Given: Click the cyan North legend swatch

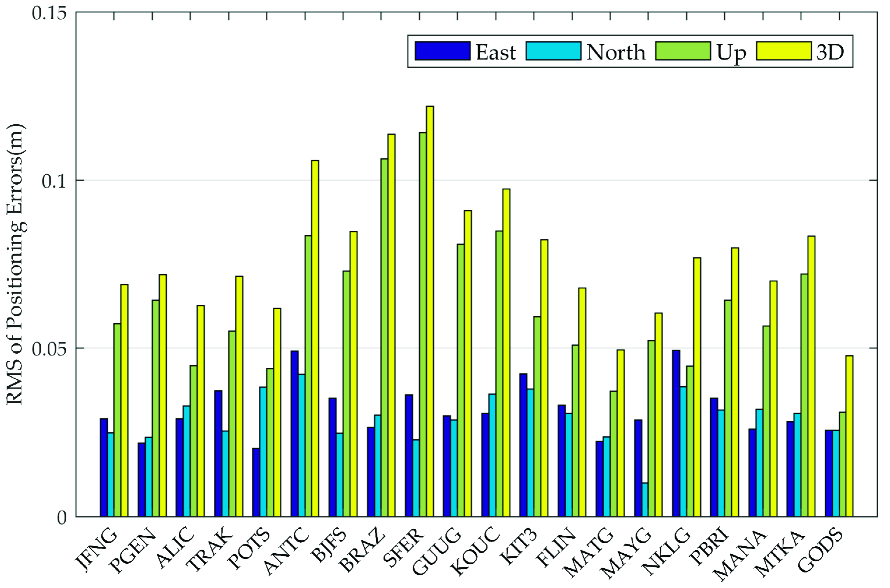Looking at the screenshot, I should tap(553, 51).
